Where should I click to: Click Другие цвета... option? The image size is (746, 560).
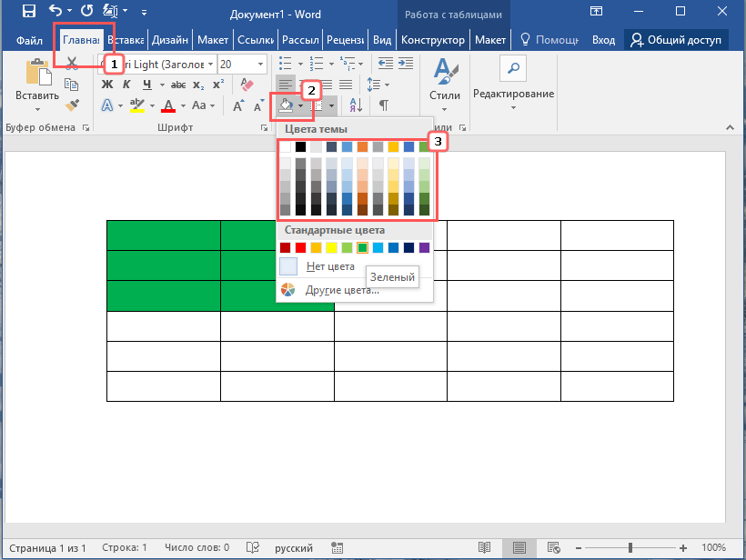342,290
